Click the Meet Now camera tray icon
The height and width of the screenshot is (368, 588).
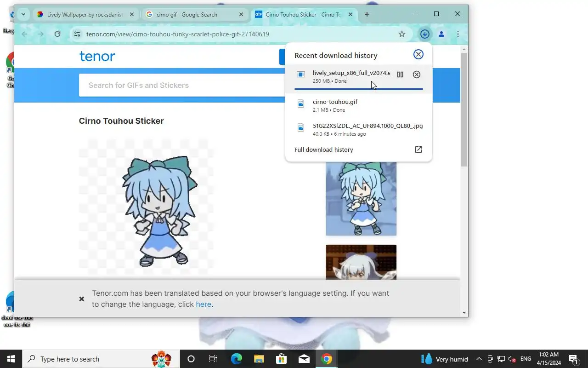click(490, 359)
